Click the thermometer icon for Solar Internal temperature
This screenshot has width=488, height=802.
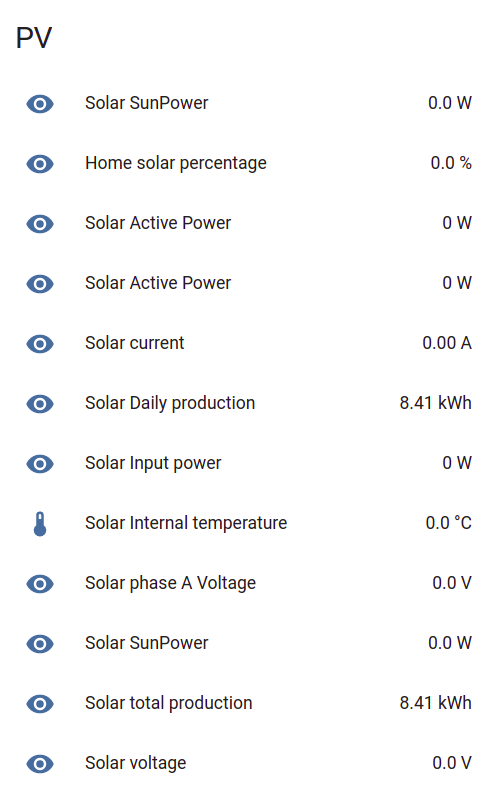tap(40, 524)
